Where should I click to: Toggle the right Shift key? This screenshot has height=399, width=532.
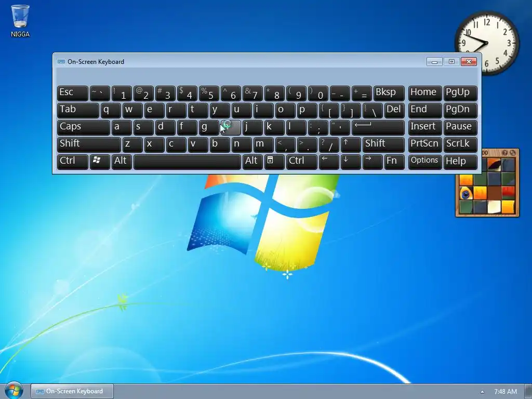pos(383,144)
